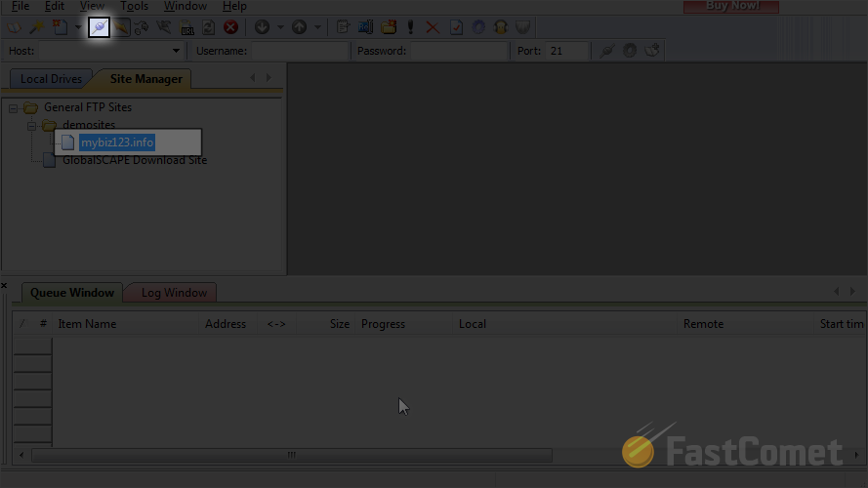
Task: Click the red X delete icon
Action: tap(433, 27)
